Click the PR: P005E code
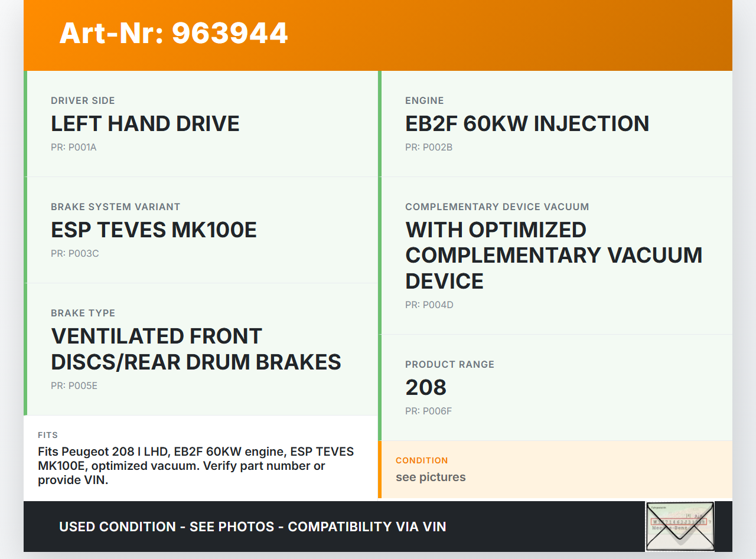Screen dimensions: 756x559 click(x=74, y=386)
